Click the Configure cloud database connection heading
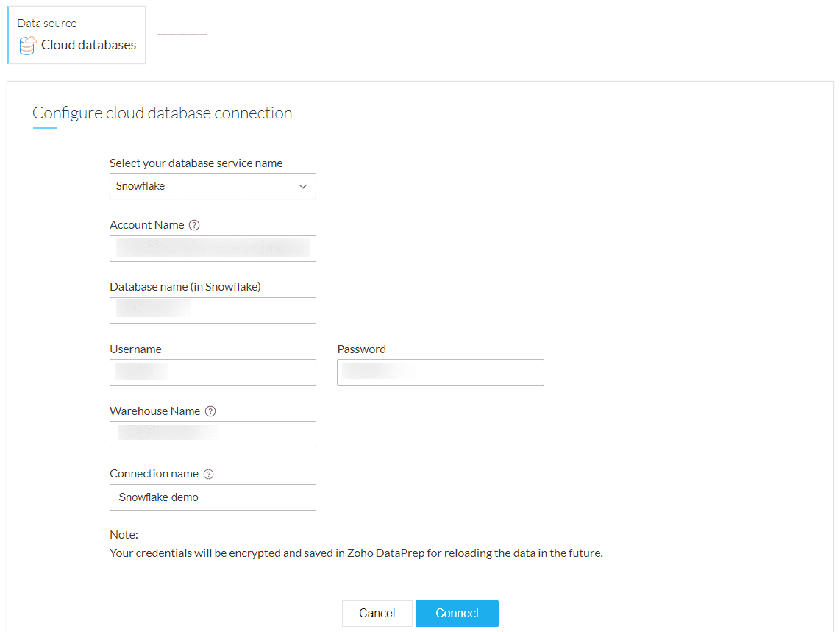Screen dimensions: 840x632 click(163, 113)
